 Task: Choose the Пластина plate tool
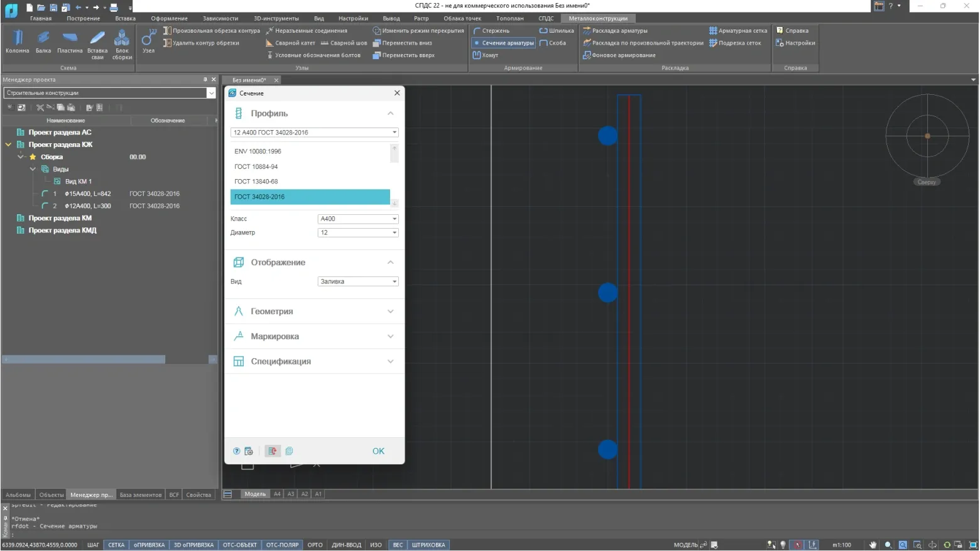(x=70, y=41)
